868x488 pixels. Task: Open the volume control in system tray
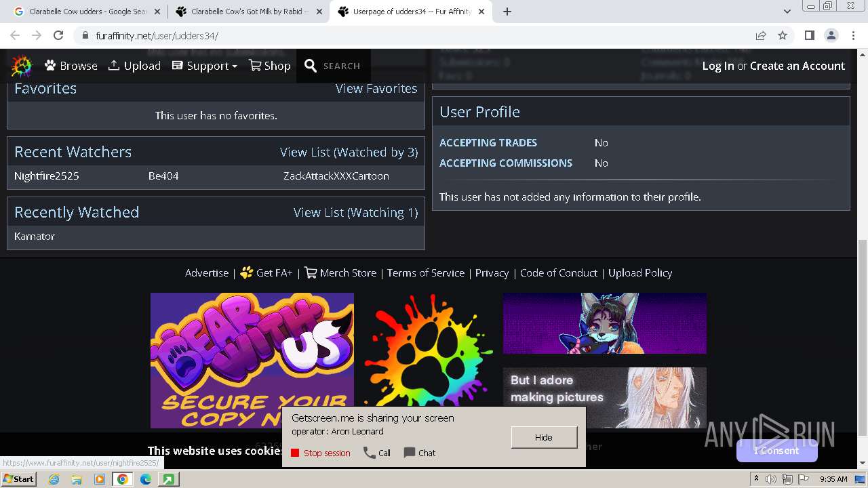click(772, 479)
